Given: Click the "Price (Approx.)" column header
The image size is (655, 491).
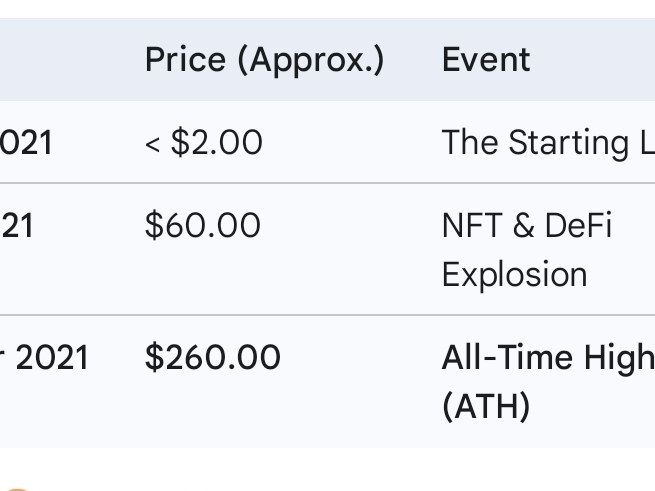Looking at the screenshot, I should click(264, 60).
